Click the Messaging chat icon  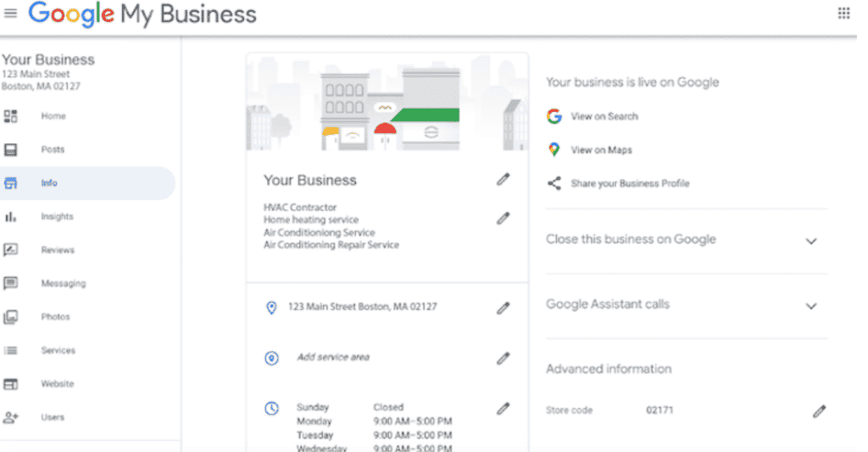point(10,283)
